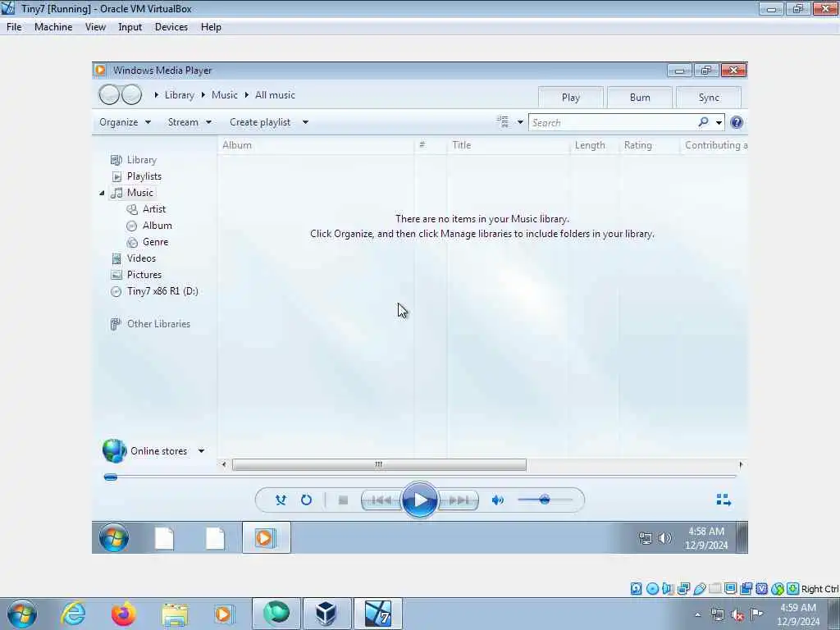Click the Media Player guest taskbar button
The image size is (840, 630).
267,537
